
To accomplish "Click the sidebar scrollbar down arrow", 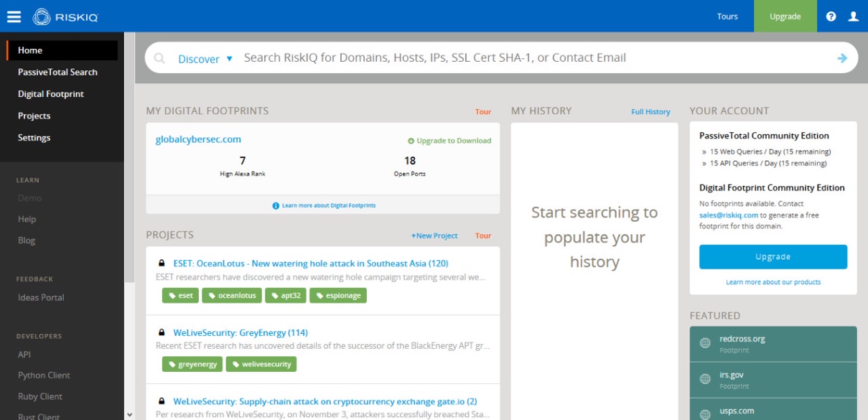I will (129, 414).
